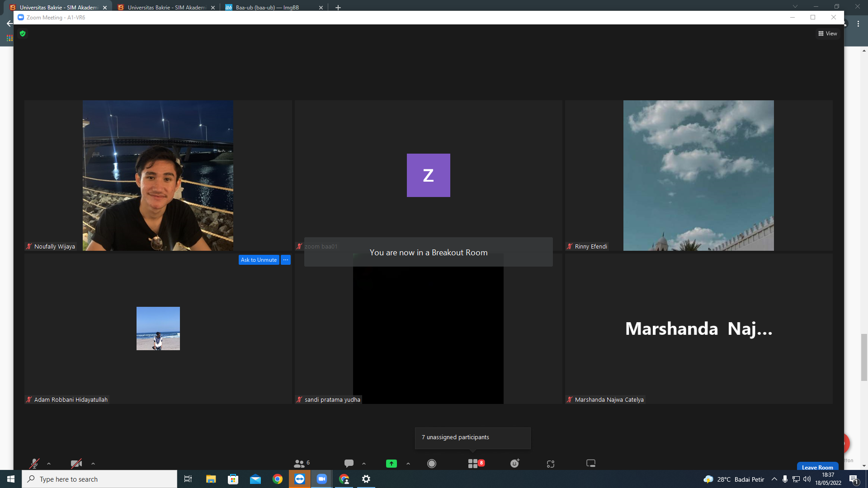Click Ask to Unmute for Adam Robbani
The width and height of the screenshot is (868, 488).
pos(259,260)
